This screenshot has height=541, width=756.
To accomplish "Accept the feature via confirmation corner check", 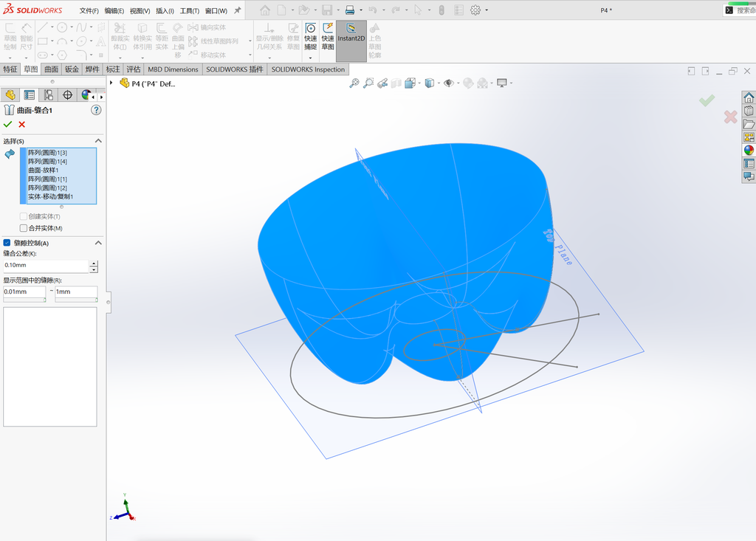I will pos(707,100).
